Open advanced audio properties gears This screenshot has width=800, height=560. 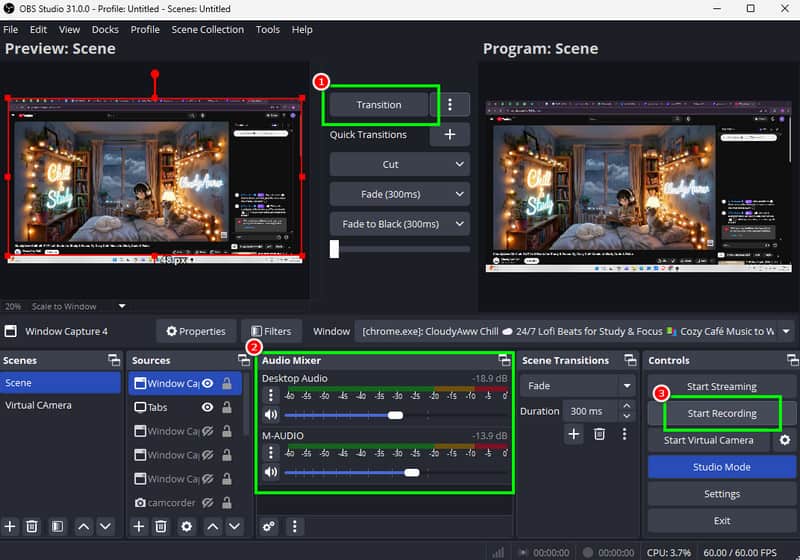[x=269, y=526]
